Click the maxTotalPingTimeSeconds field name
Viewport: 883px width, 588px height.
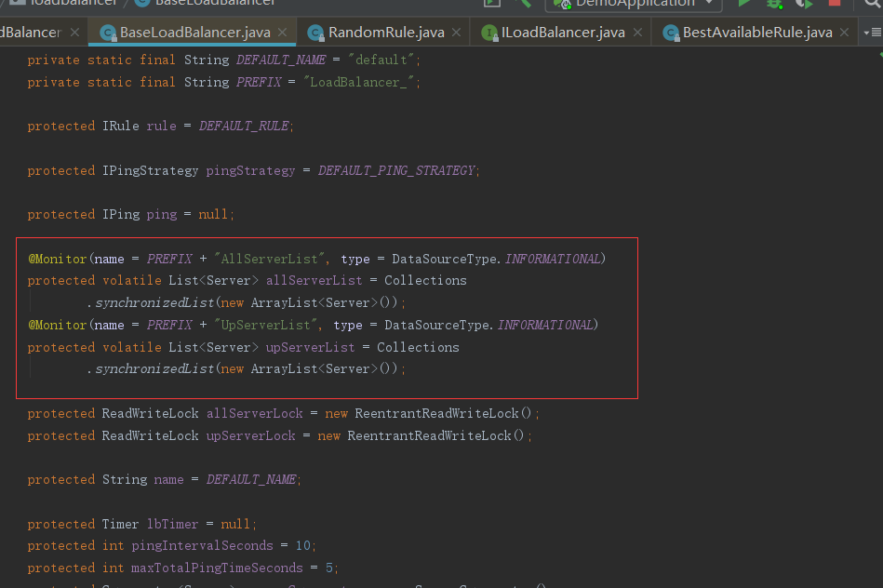(218, 568)
